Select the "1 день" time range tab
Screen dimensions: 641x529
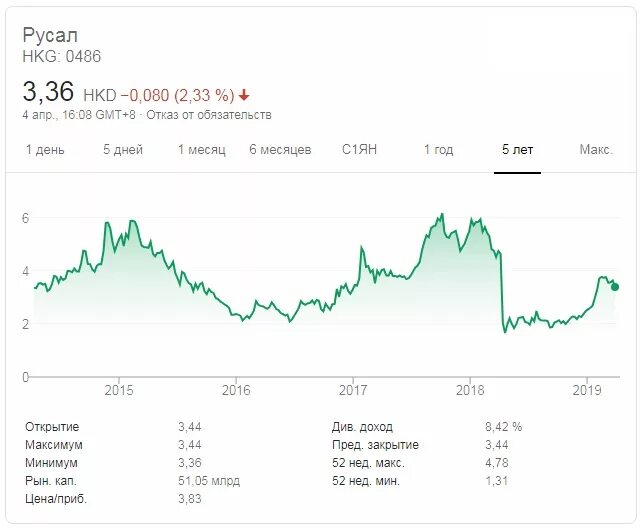45,150
